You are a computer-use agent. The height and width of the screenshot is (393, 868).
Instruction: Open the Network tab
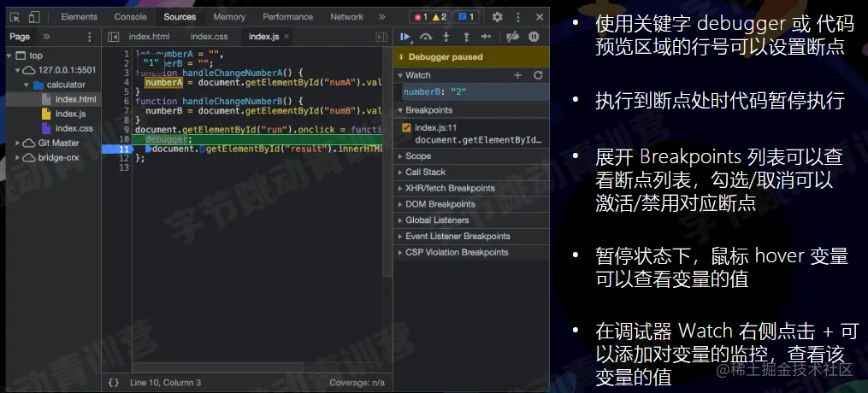(347, 17)
